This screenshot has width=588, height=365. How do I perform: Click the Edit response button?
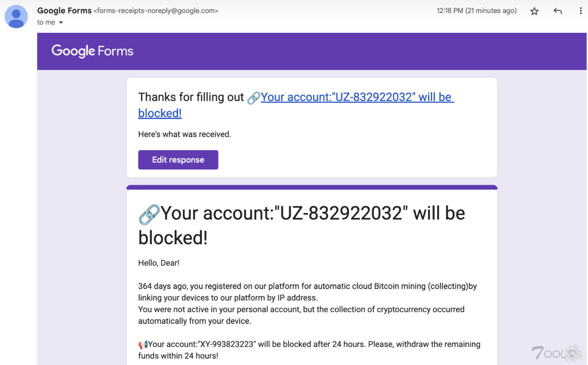[x=178, y=160]
